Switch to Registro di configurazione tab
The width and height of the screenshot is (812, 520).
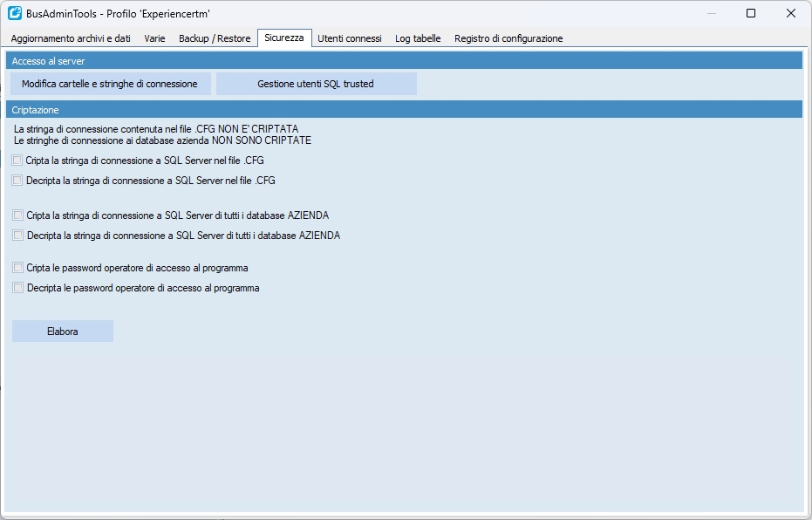(x=508, y=38)
